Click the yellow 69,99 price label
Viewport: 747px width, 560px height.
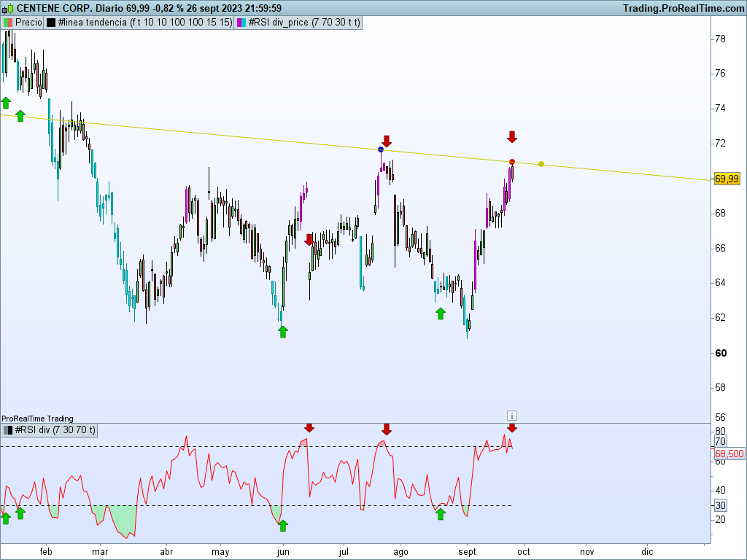tap(727, 179)
